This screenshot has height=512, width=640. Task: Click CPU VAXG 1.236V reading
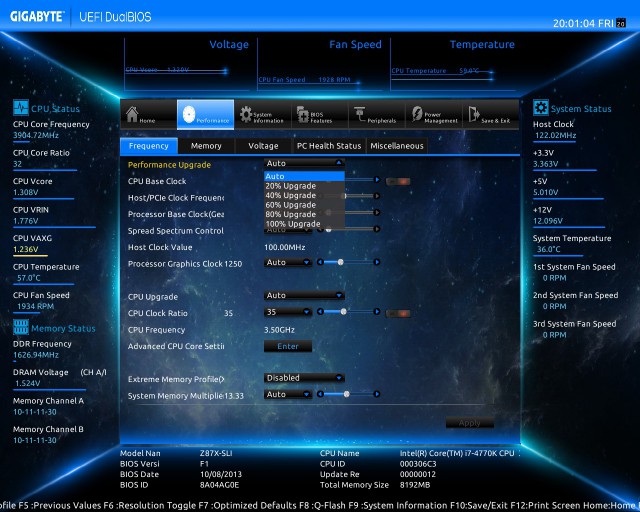pyautogui.click(x=25, y=249)
